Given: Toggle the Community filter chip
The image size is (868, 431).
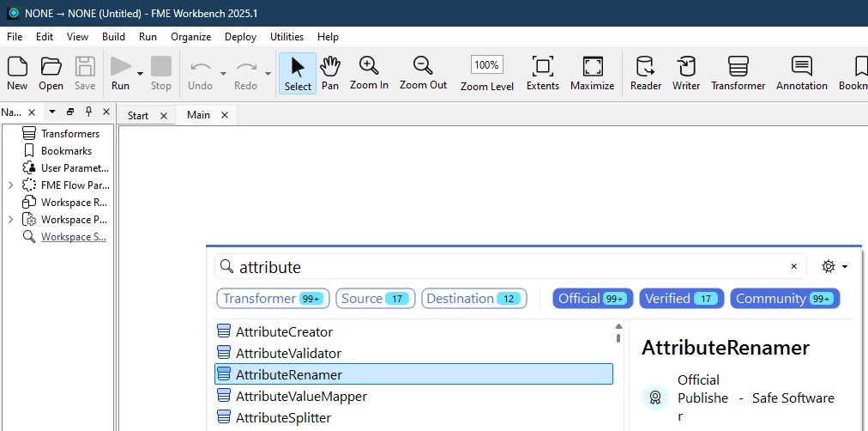Looking at the screenshot, I should (x=785, y=299).
